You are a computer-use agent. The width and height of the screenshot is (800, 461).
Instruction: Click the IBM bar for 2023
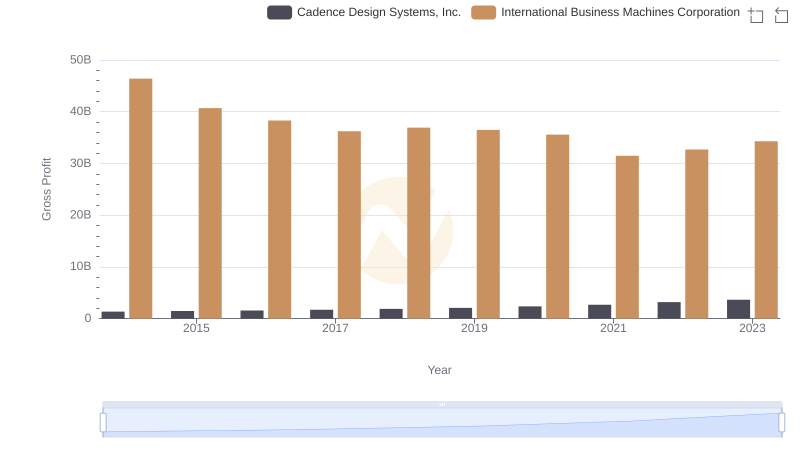point(766,229)
